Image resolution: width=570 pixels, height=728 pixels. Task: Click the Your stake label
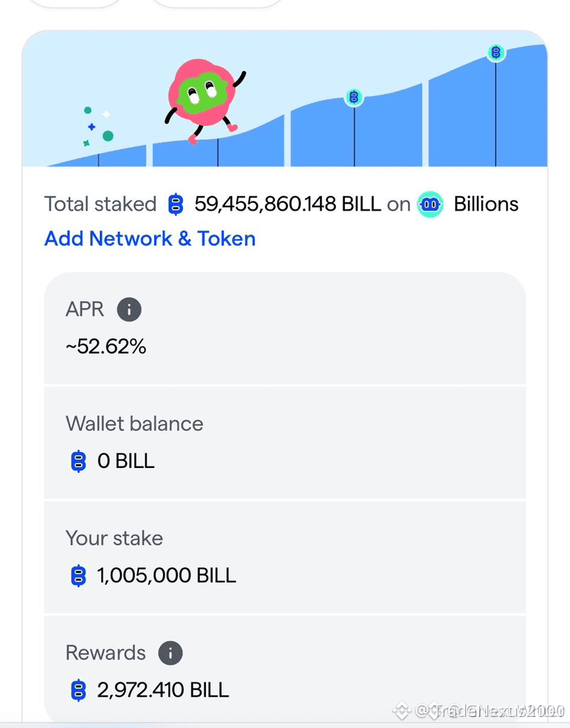click(114, 539)
